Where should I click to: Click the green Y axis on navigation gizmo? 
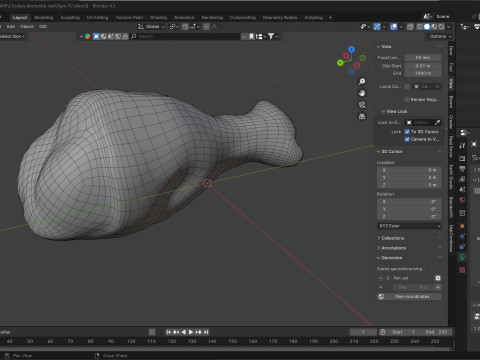[x=340, y=63]
